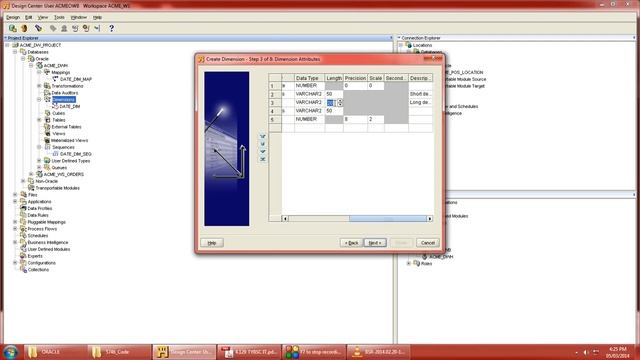Collapse the ACME_DW_PROJECT tree node

[x=7, y=45]
